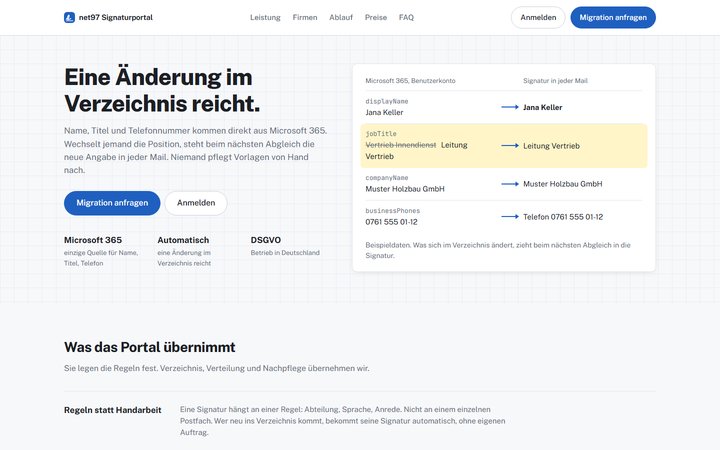Click the 'Microsoft 365' feature heading
The height and width of the screenshot is (450, 720).
point(93,240)
